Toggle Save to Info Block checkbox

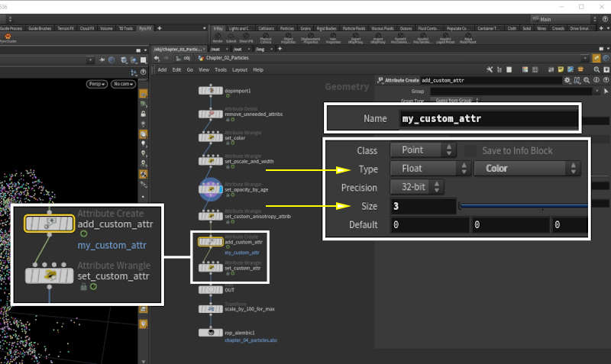[x=470, y=150]
